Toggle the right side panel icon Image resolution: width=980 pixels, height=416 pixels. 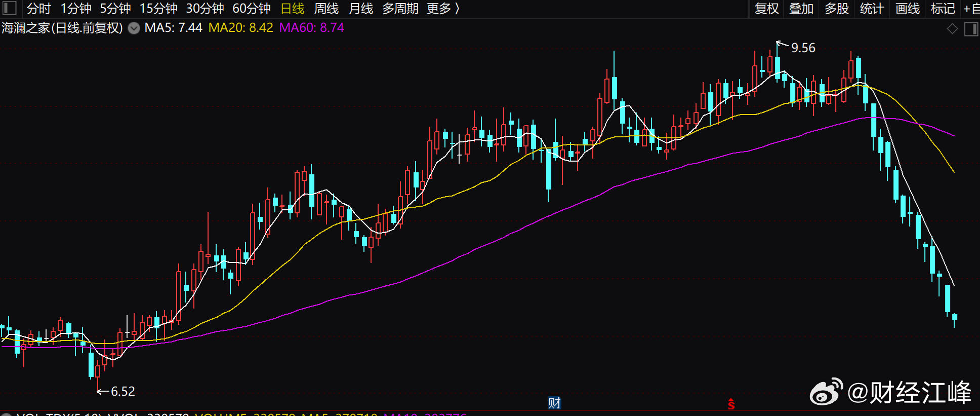(x=971, y=29)
